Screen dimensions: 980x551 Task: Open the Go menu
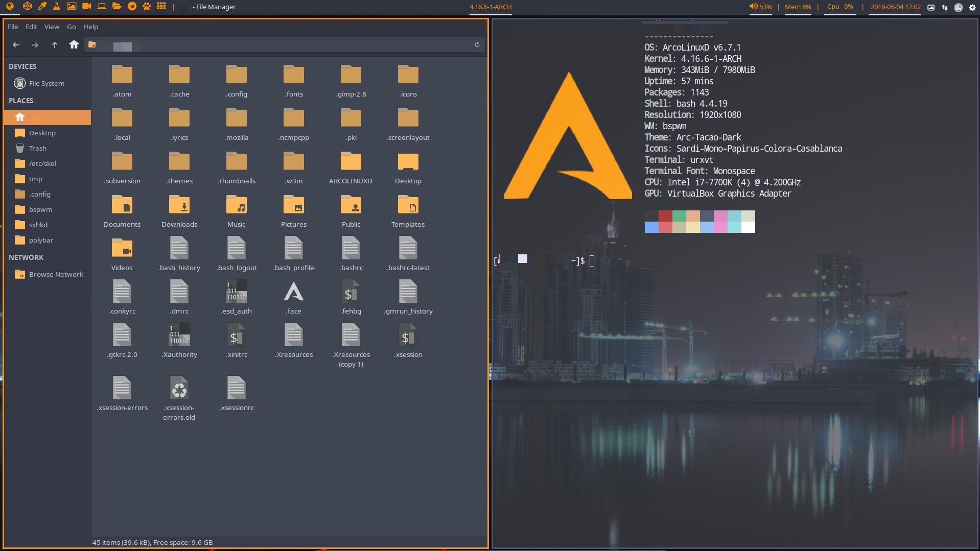pos(72,27)
